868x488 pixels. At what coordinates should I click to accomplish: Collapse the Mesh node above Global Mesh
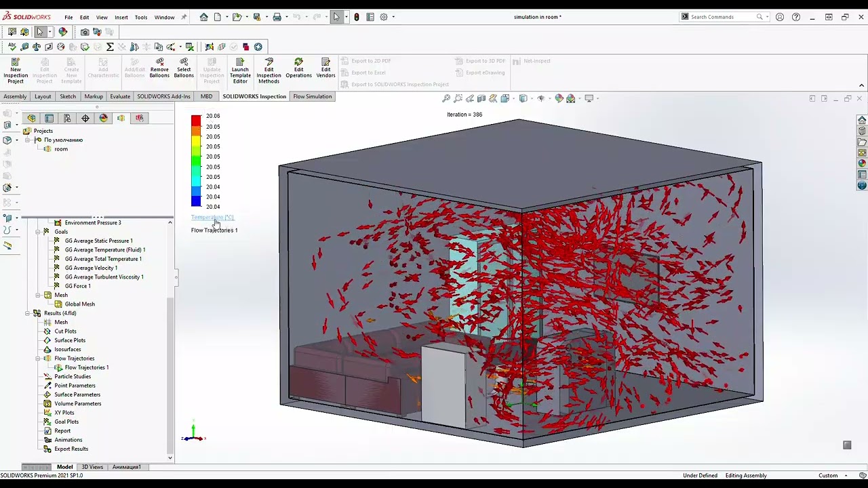pyautogui.click(x=37, y=296)
